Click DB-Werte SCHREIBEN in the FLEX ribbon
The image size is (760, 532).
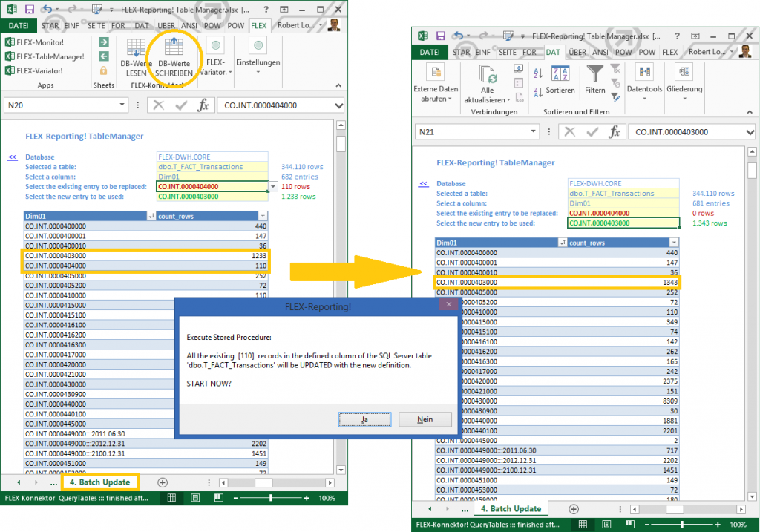(174, 55)
